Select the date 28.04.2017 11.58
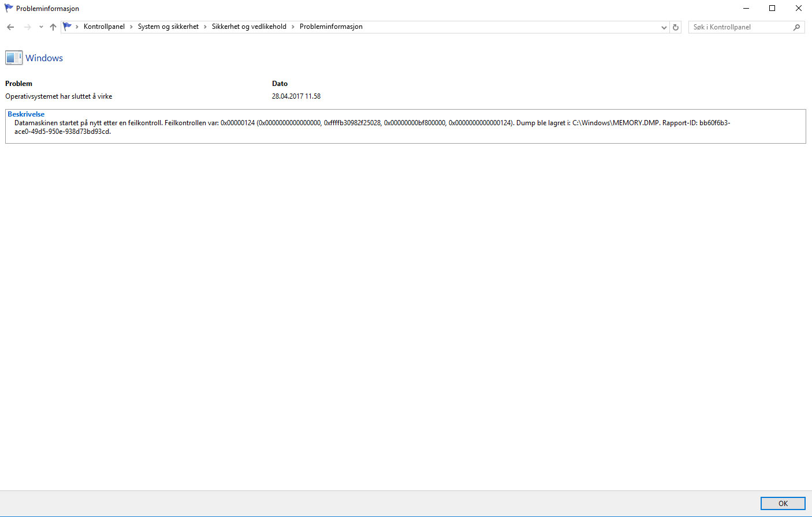This screenshot has width=812, height=517. tap(296, 96)
